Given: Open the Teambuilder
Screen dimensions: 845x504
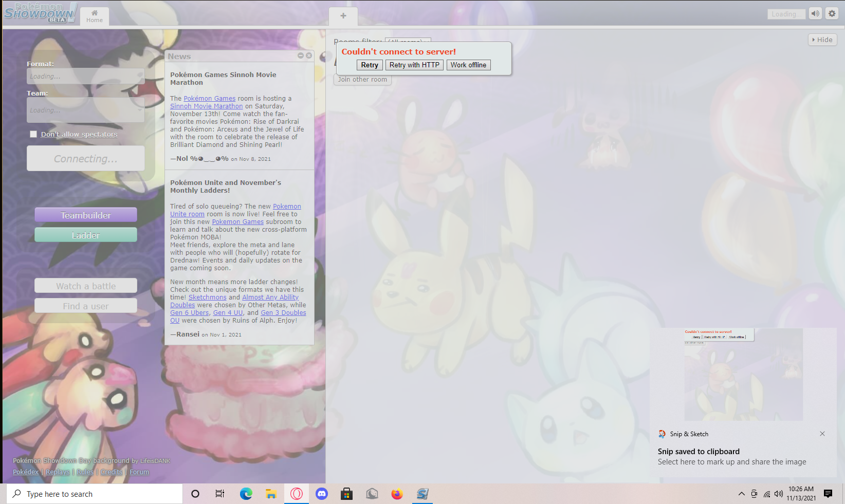Looking at the screenshot, I should pyautogui.click(x=86, y=215).
